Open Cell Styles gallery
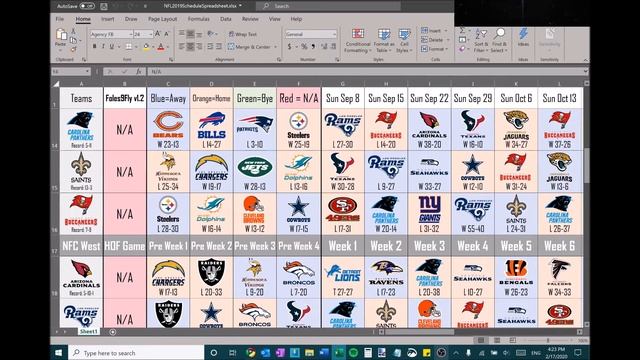The image size is (640, 360). [x=404, y=41]
